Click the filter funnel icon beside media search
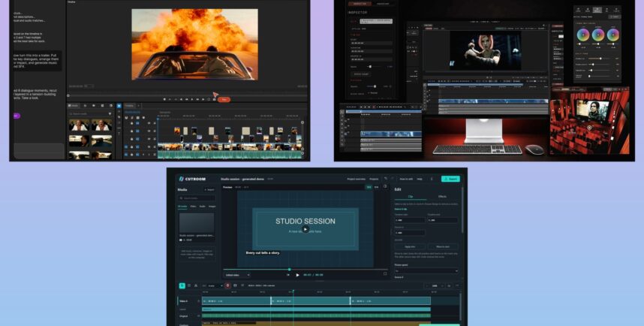The height and width of the screenshot is (326, 644). click(x=110, y=114)
